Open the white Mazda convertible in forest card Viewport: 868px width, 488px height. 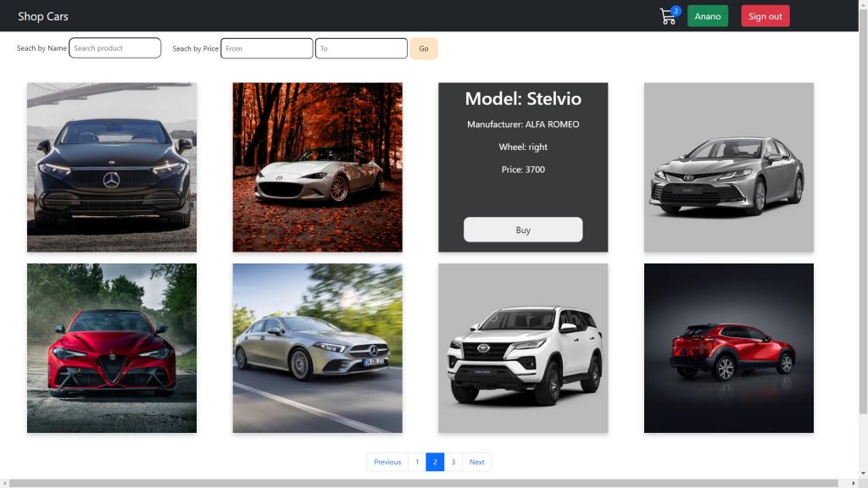[x=317, y=167]
